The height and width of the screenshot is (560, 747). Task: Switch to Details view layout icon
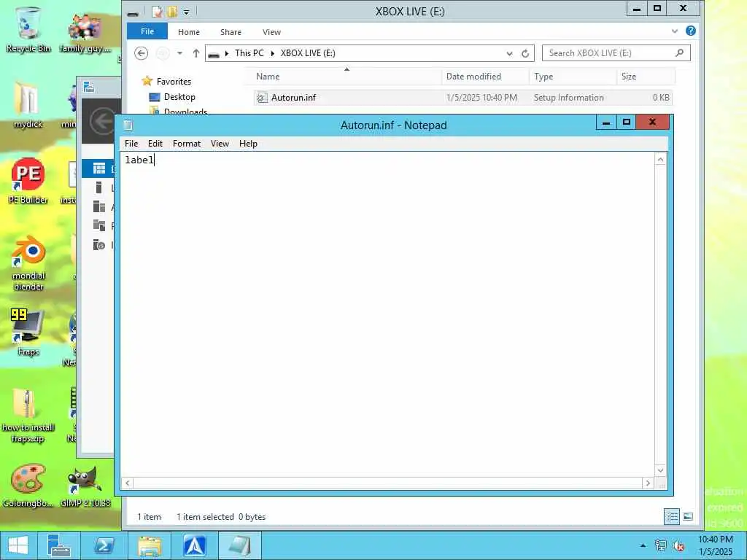click(672, 517)
